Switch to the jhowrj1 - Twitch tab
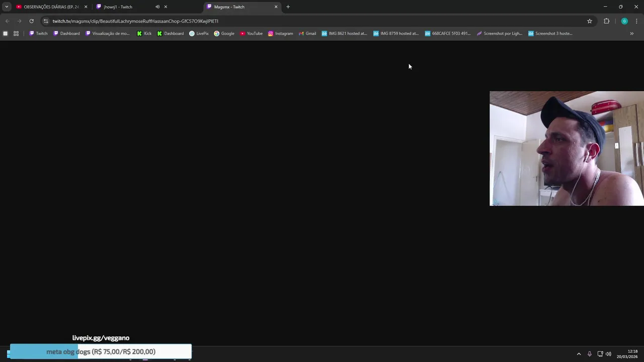 [x=131, y=7]
